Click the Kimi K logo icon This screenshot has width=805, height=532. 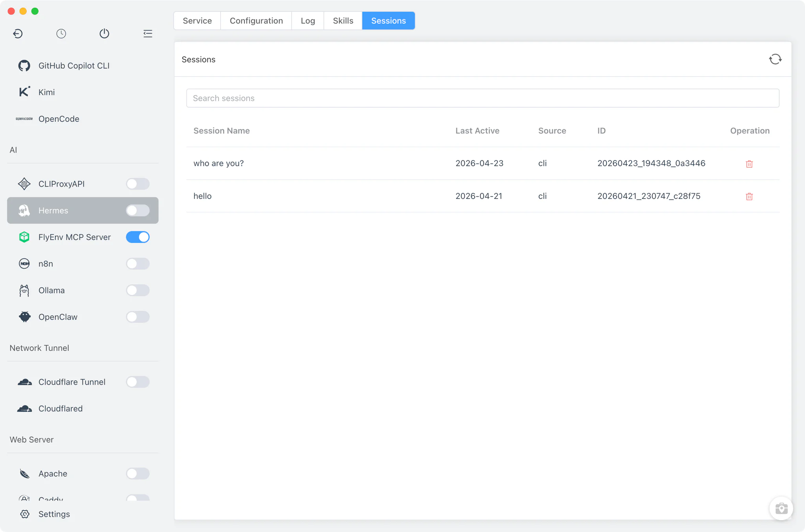click(x=24, y=92)
